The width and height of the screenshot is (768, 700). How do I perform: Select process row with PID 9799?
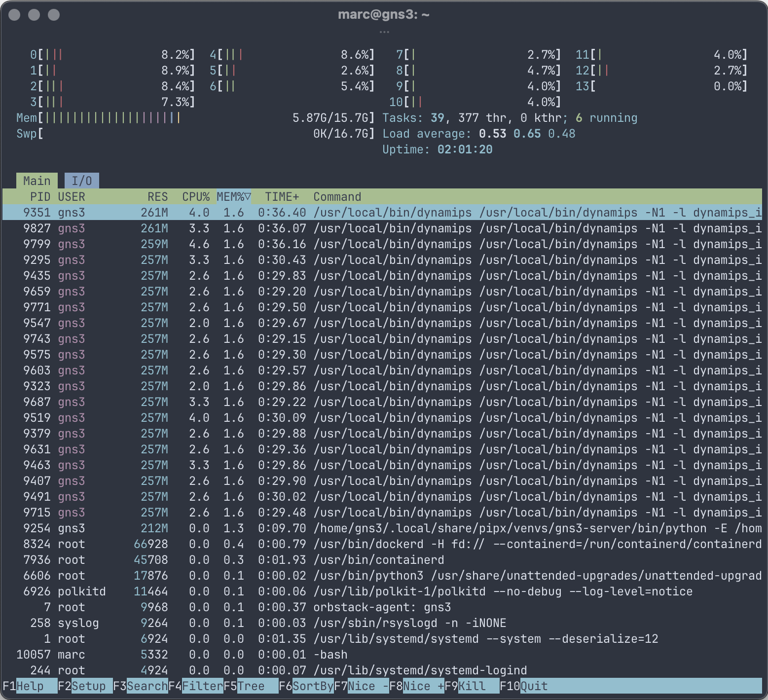point(382,244)
